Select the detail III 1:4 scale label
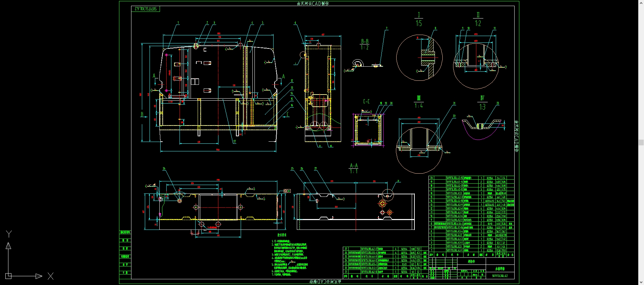The width and height of the screenshot is (644, 285). point(418,102)
